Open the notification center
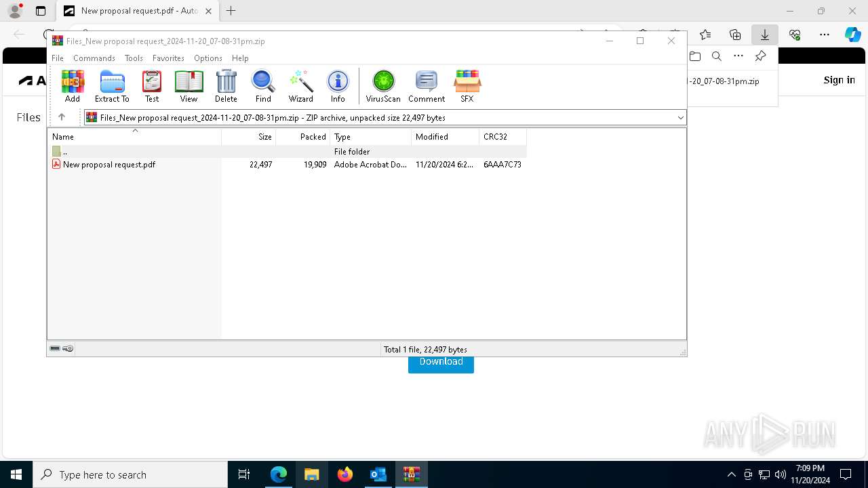This screenshot has height=488, width=868. point(846,474)
